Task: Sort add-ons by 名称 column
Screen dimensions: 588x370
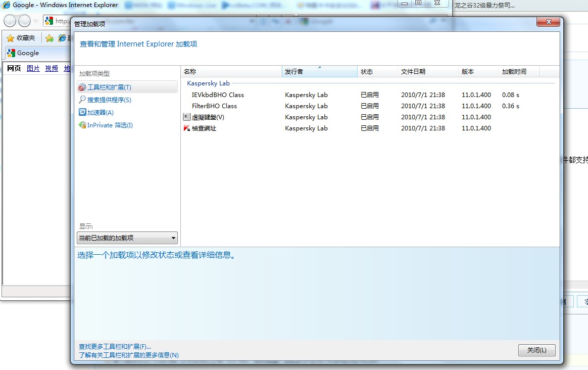Action: 231,71
